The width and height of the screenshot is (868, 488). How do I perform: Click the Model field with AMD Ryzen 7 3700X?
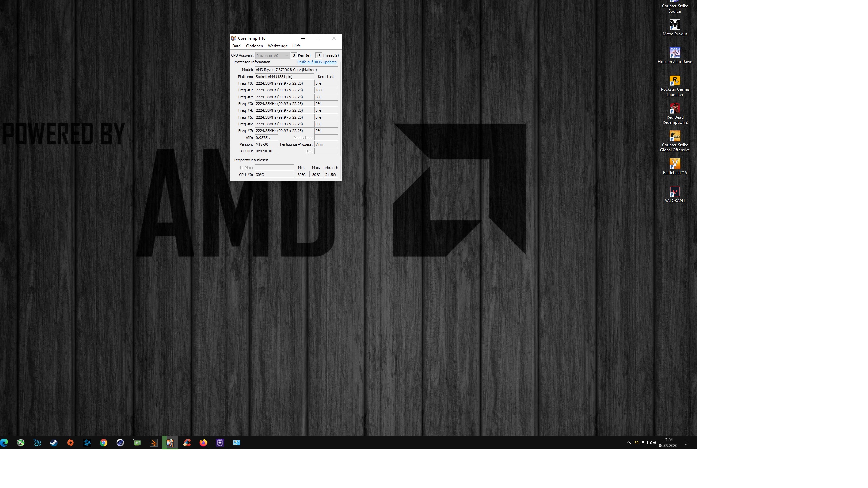pyautogui.click(x=296, y=70)
